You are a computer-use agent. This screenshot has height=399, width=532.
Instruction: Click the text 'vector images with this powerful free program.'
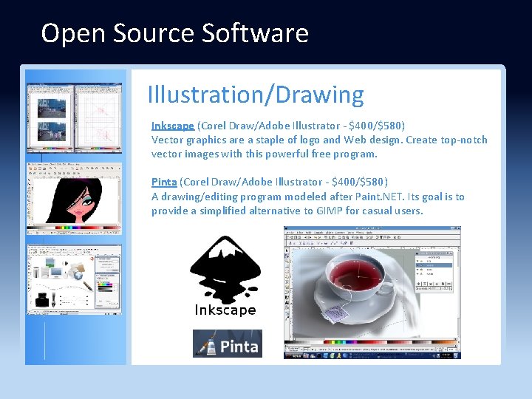point(265,154)
